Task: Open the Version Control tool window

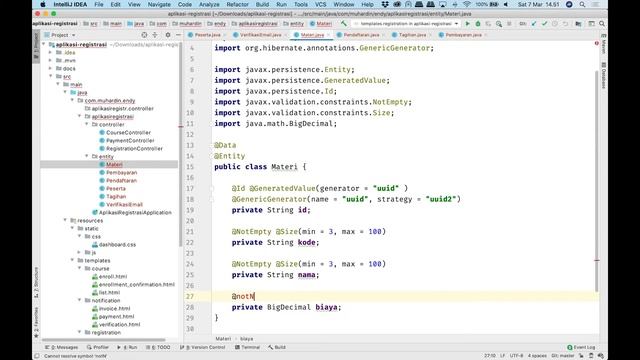Action: [x=203, y=347]
